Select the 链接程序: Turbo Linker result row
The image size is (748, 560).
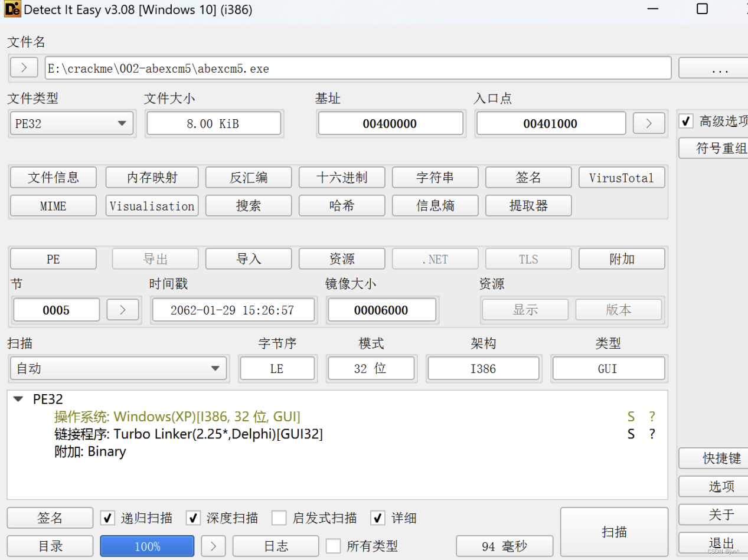coord(337,434)
